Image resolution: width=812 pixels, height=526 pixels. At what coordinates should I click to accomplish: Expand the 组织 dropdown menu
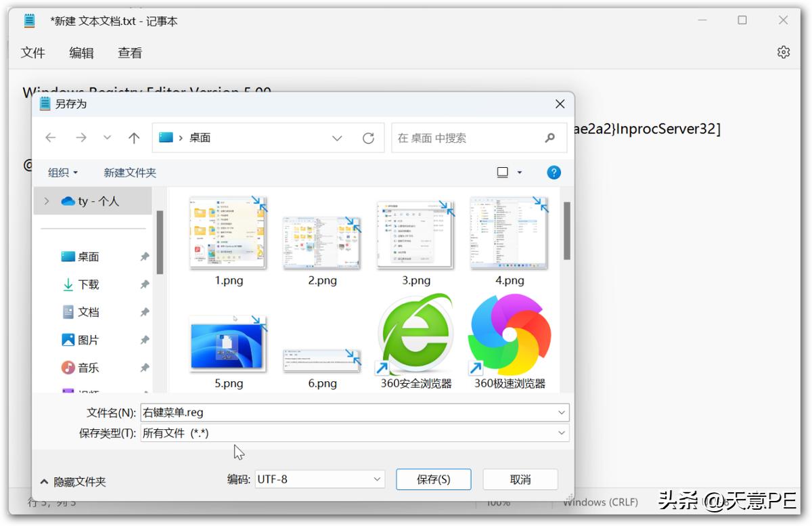pyautogui.click(x=62, y=172)
